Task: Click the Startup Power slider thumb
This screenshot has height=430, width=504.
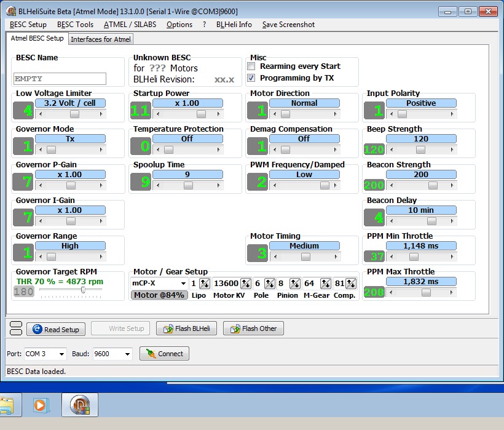Action: click(x=201, y=114)
